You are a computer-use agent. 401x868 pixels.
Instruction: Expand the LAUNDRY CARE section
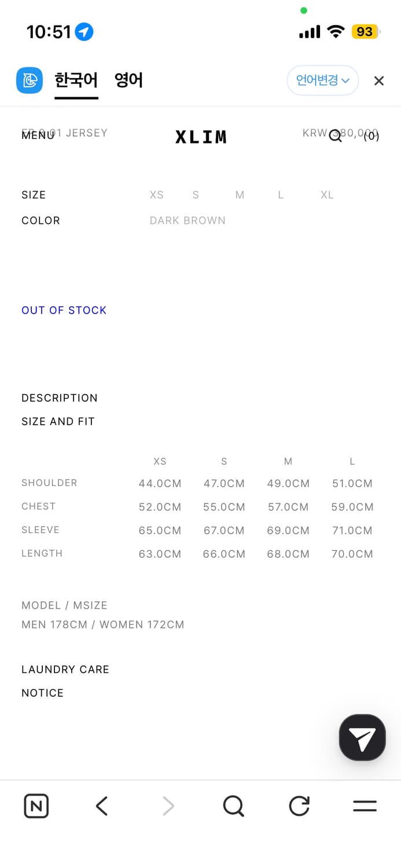(x=65, y=670)
